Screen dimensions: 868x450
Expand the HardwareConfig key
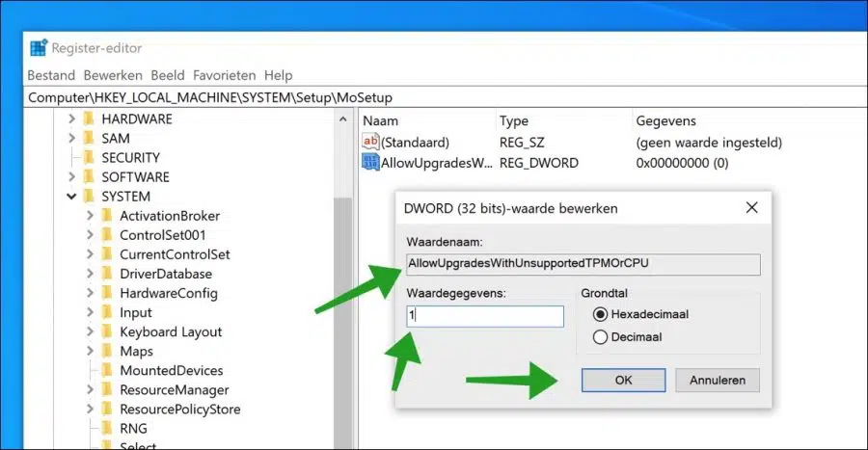[91, 293]
